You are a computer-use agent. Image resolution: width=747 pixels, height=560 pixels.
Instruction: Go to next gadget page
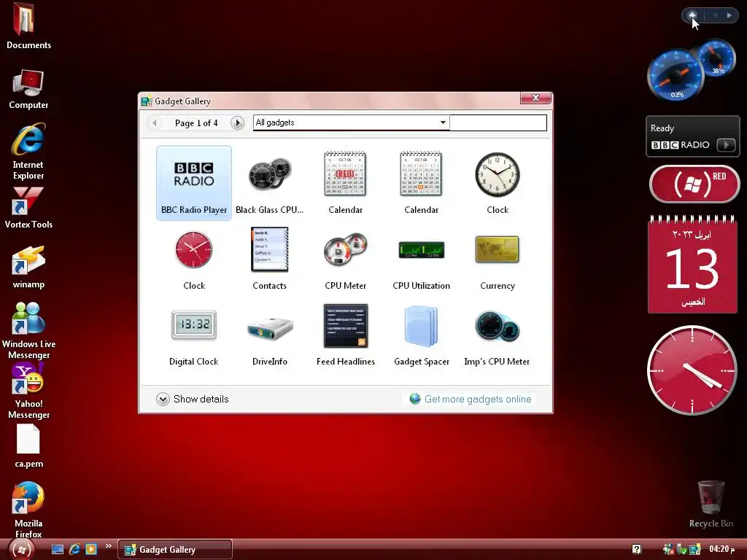tap(237, 122)
